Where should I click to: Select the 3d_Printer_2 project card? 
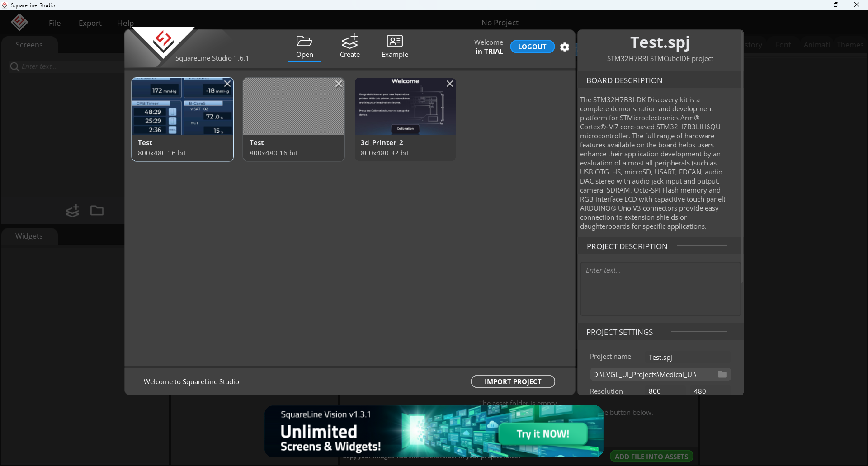point(405,119)
